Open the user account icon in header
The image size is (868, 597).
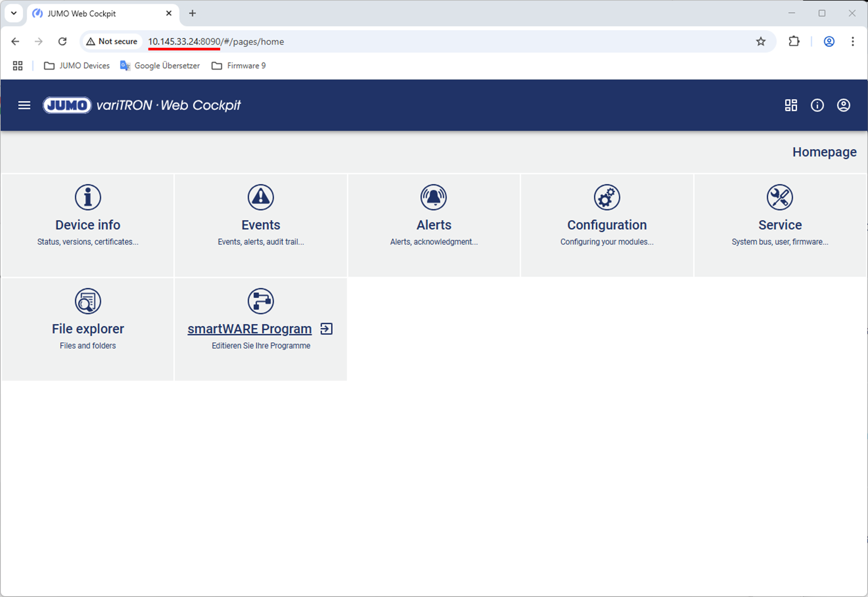pos(844,105)
